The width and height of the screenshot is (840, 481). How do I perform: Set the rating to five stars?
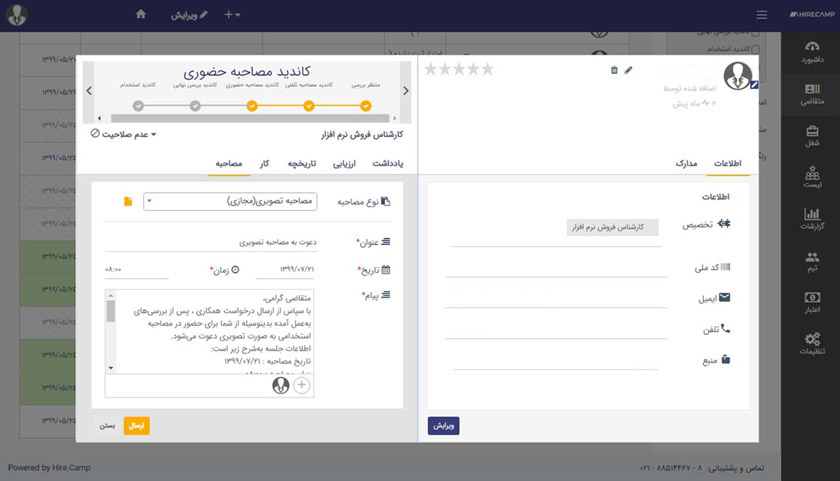tap(431, 69)
